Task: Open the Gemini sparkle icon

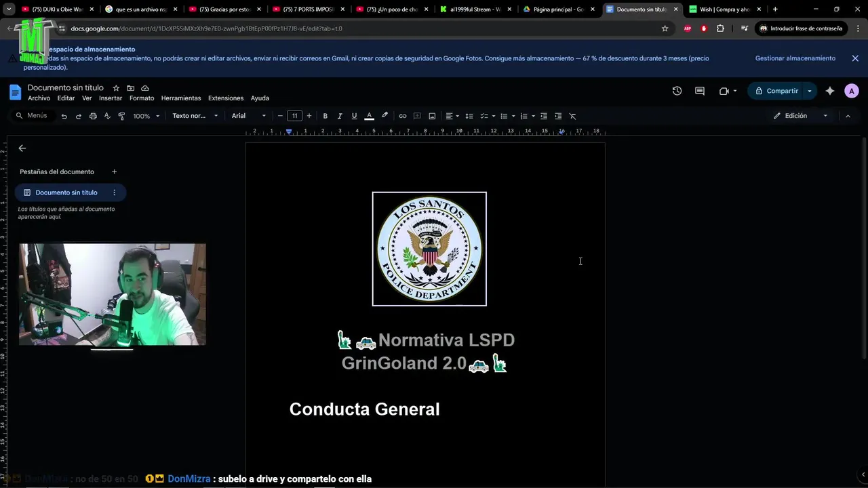Action: point(830,91)
